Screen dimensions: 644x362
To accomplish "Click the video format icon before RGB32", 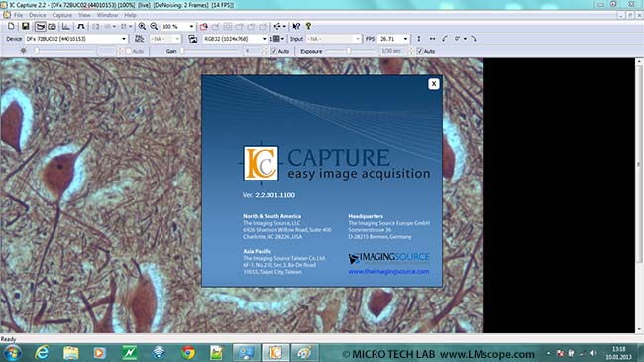I will pos(193,39).
